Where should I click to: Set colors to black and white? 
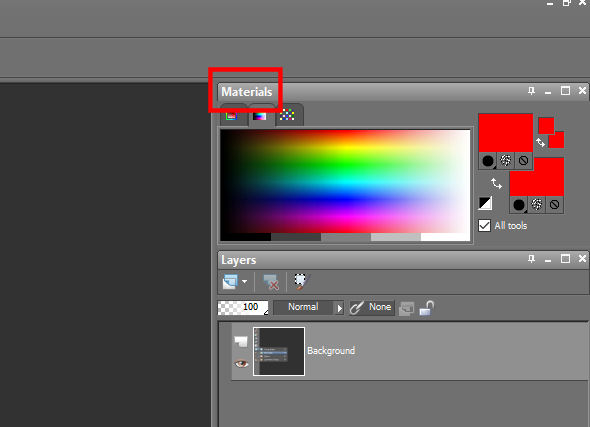485,203
